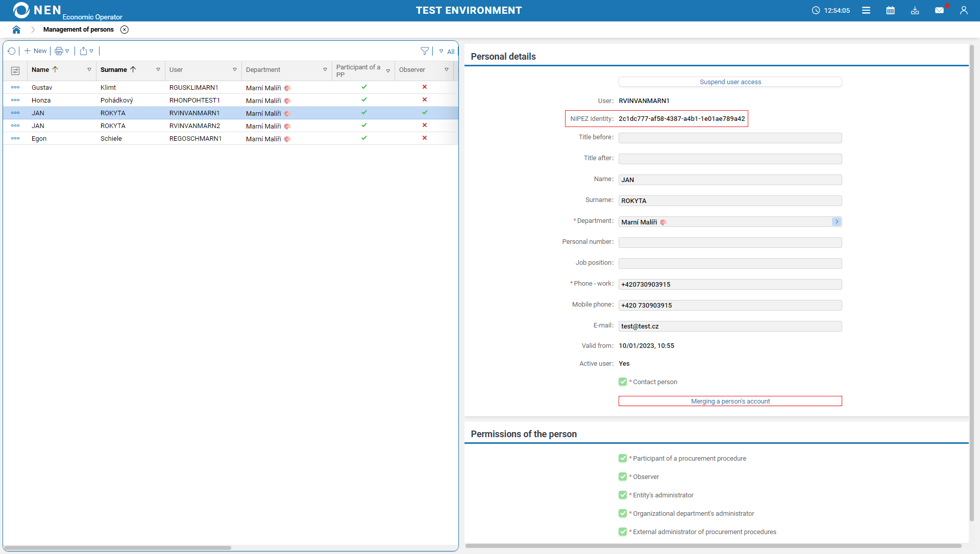980x554 pixels.
Task: Toggle the Observer permission checkbox
Action: tap(623, 476)
